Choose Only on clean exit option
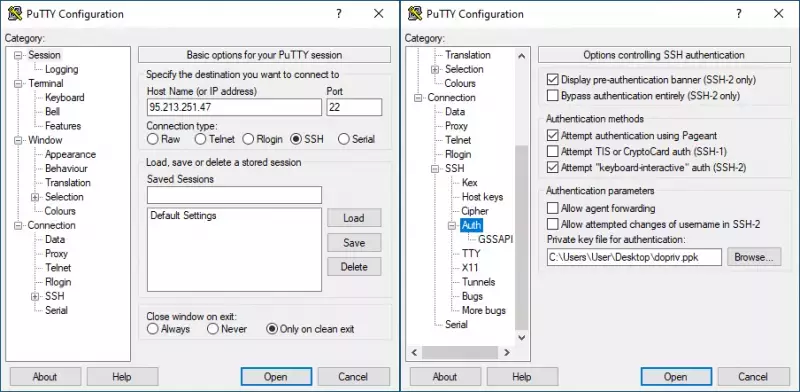 [x=272, y=329]
